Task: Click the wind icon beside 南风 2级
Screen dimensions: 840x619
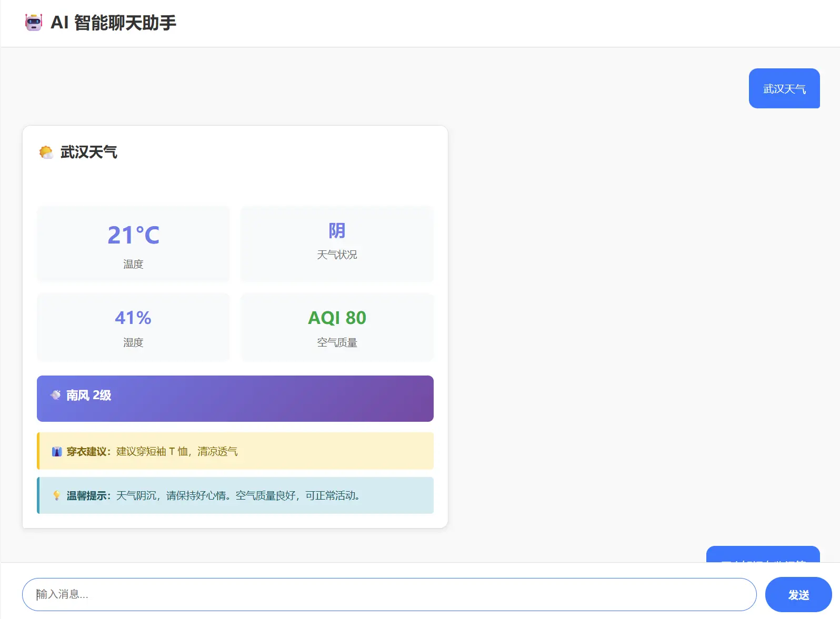Action: [x=55, y=395]
